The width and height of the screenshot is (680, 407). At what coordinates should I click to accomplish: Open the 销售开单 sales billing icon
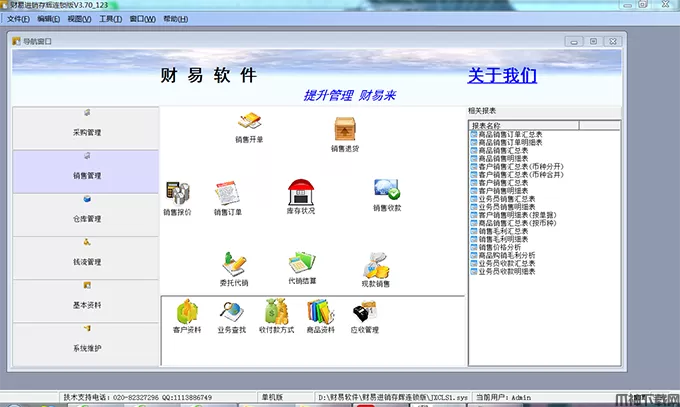(x=249, y=127)
